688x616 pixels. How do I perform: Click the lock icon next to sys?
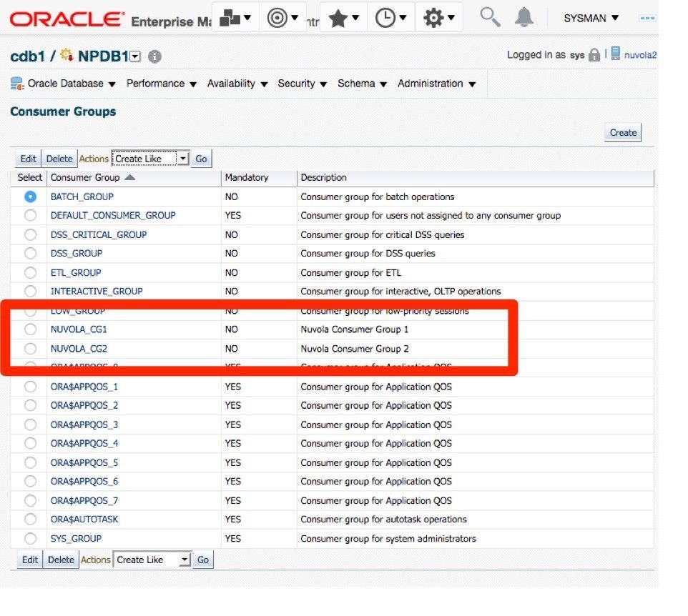(x=594, y=55)
